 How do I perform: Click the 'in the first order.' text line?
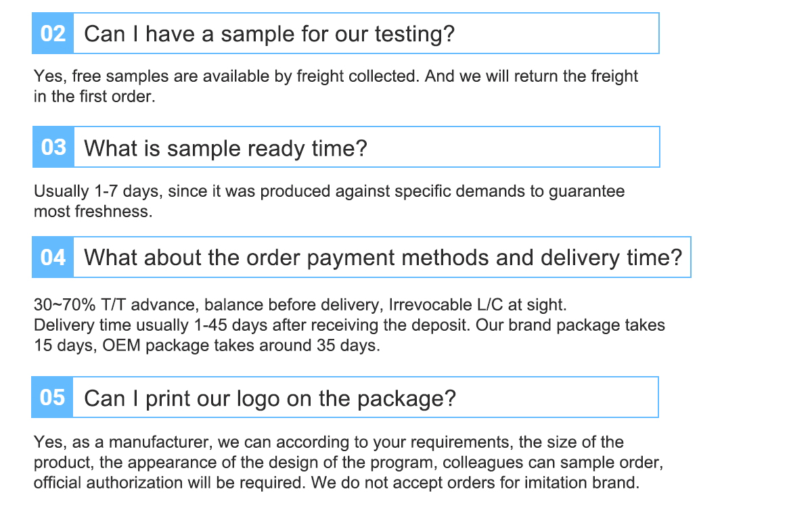95,96
